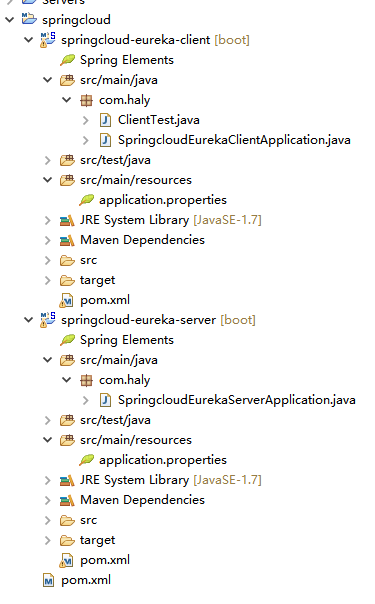Expand SpringcloudEurekaClientApplication.java node

coord(86,140)
